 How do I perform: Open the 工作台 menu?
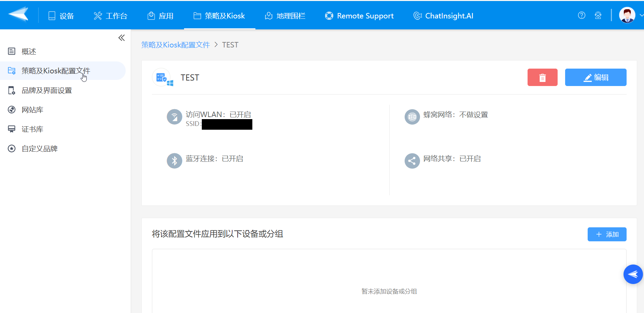point(110,16)
